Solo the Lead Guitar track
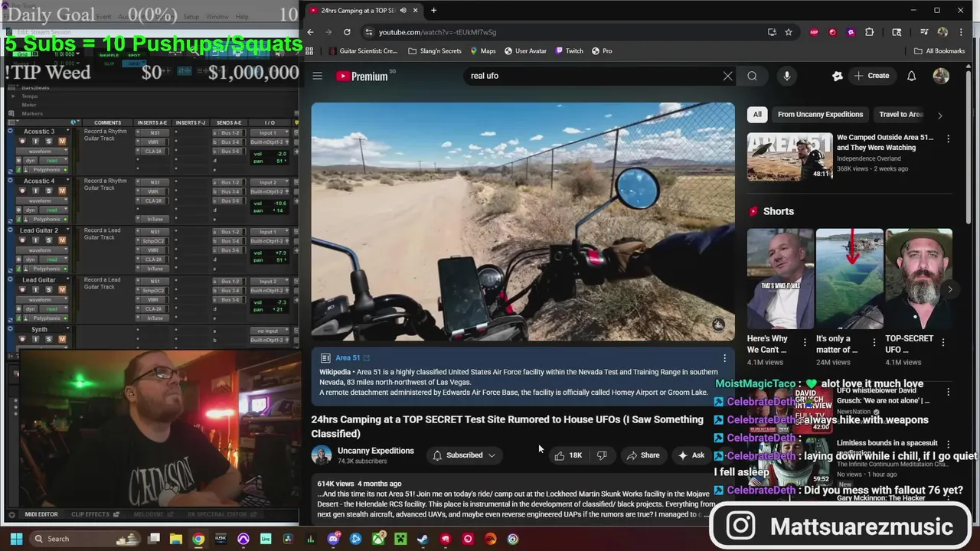Viewport: 980px width, 551px height. click(x=49, y=289)
